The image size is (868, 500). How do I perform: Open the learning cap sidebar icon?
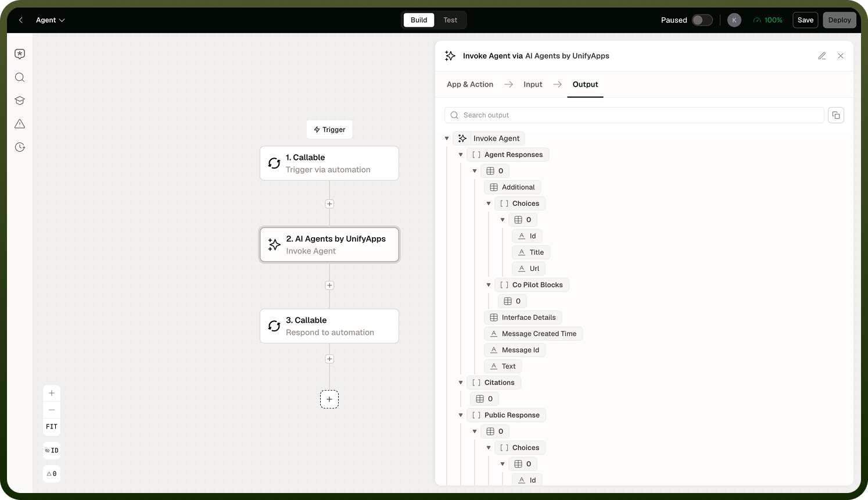(20, 101)
